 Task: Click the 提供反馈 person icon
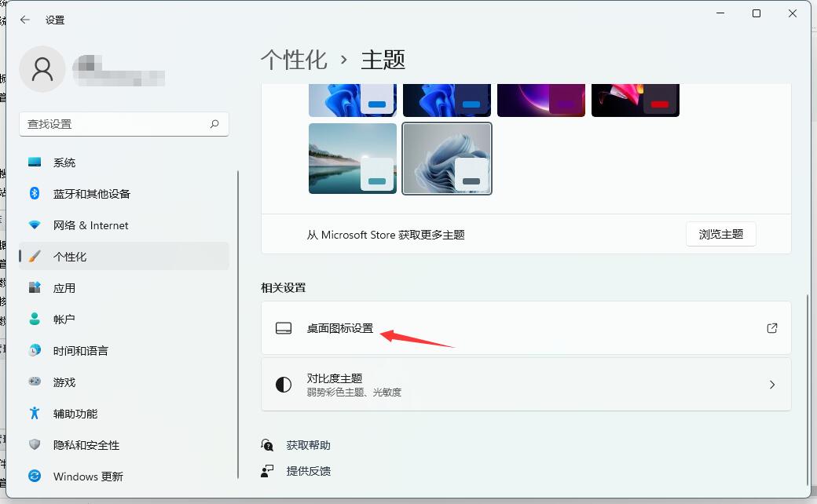(267, 471)
